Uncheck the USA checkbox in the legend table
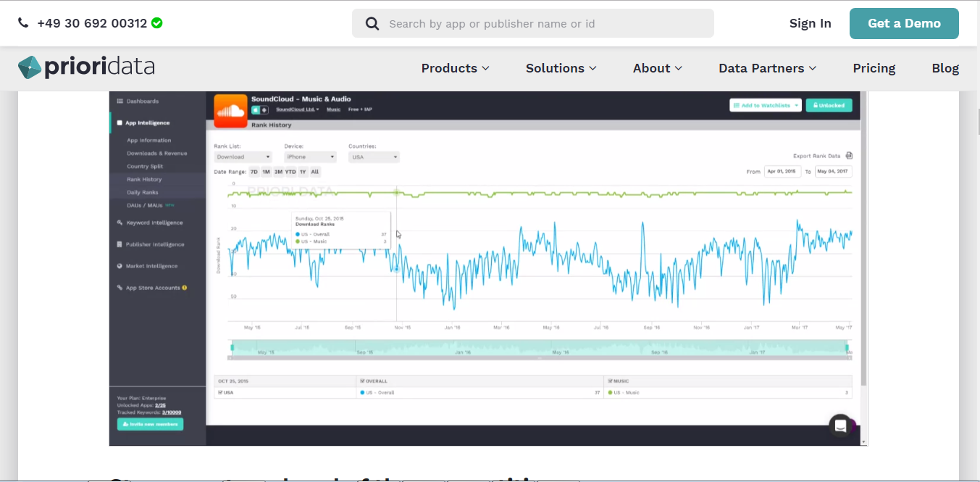The width and height of the screenshot is (980, 482). coord(219,392)
